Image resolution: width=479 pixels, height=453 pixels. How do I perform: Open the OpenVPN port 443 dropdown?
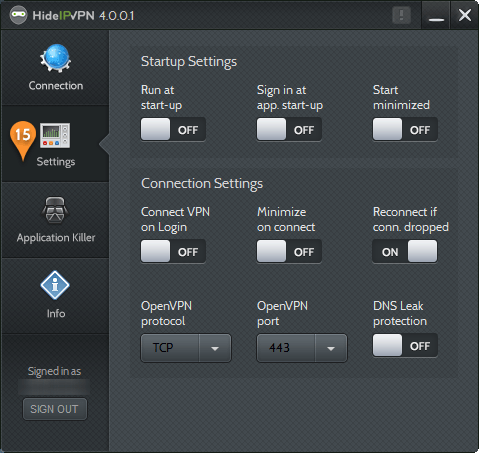click(x=302, y=348)
